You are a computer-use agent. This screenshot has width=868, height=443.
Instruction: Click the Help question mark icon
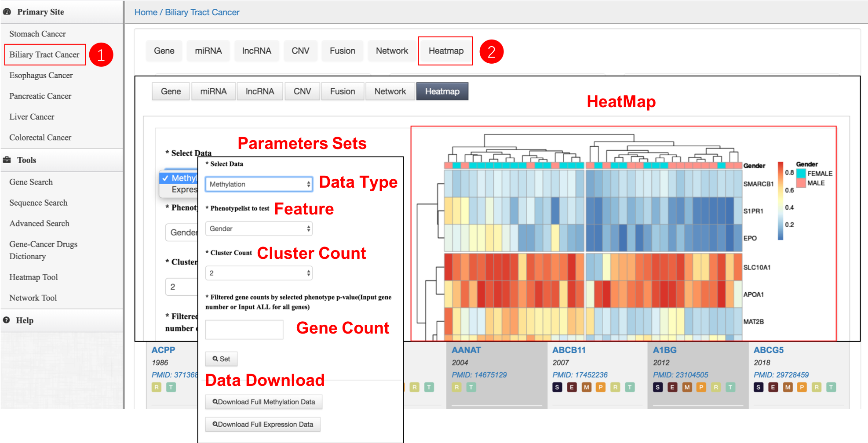click(x=7, y=320)
